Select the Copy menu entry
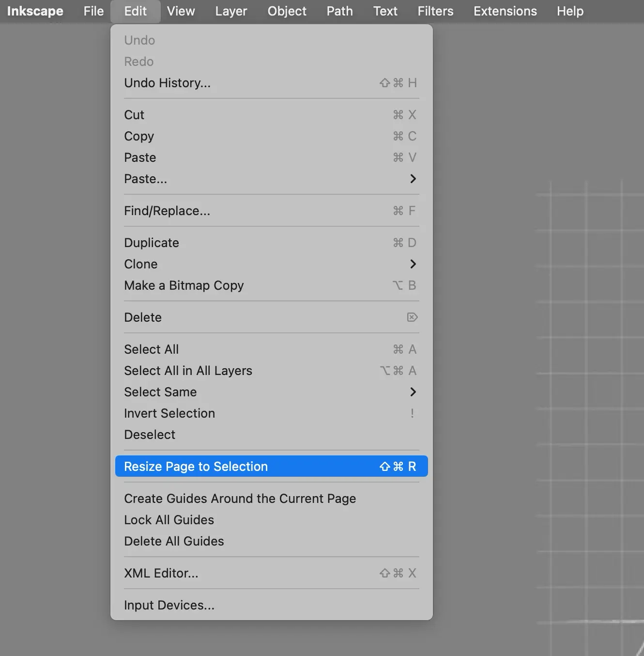 (139, 136)
